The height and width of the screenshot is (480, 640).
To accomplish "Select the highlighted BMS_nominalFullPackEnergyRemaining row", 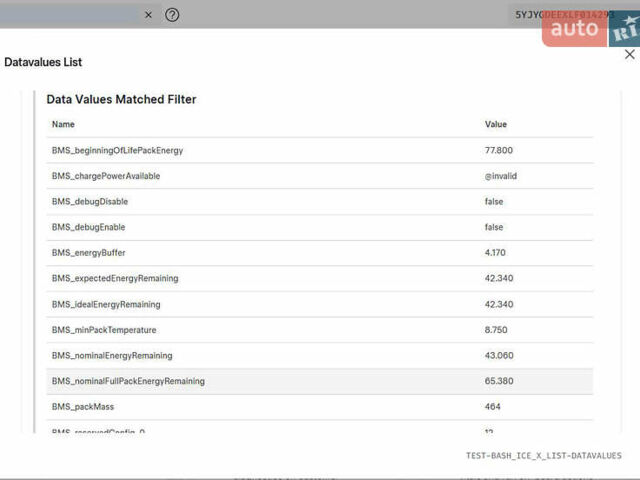I will pyautogui.click(x=128, y=381).
